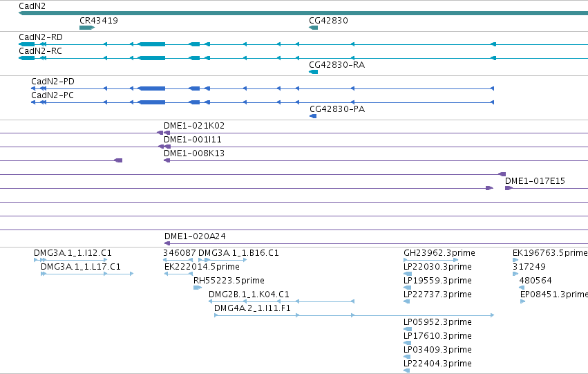Click DMG3A.1_1.I12.C1 EST label
588x374 pixels.
73,253
